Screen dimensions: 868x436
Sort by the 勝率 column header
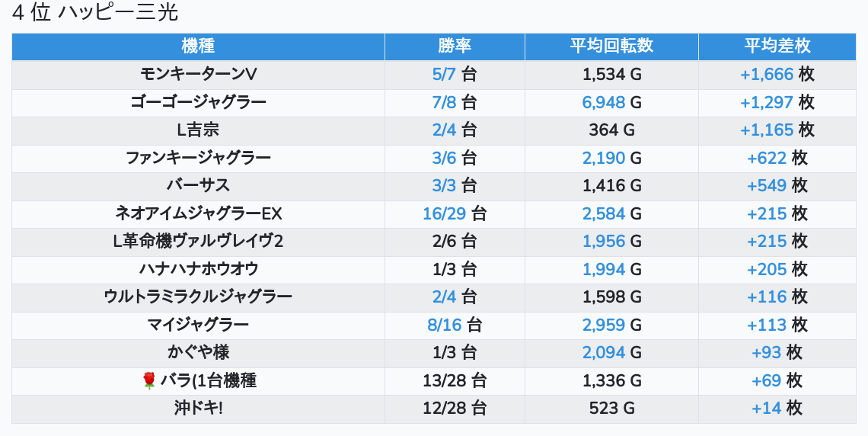(x=455, y=46)
